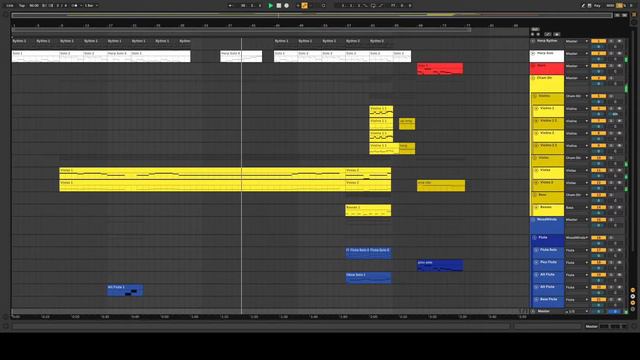This screenshot has height=360, width=640.
Task: Open the Master track output dropdown
Action: [577, 311]
